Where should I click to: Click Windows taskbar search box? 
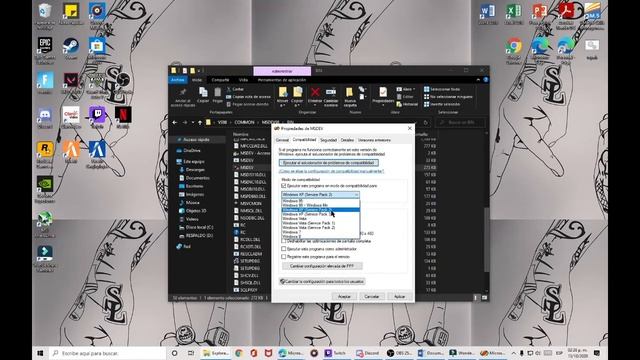click(108, 353)
